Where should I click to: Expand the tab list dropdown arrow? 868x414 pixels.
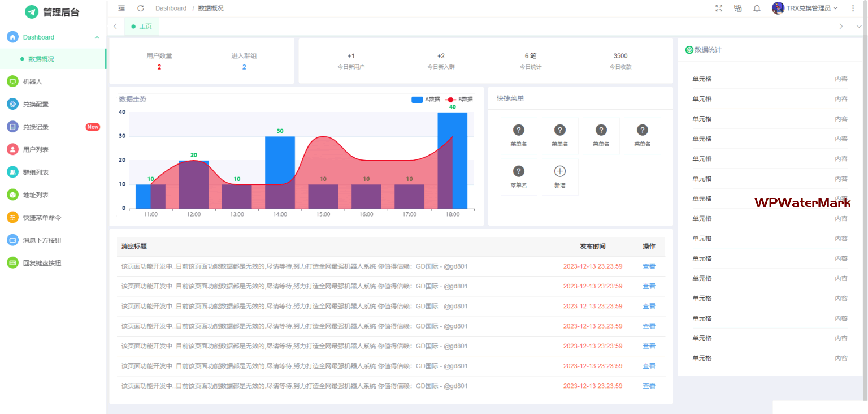click(859, 27)
